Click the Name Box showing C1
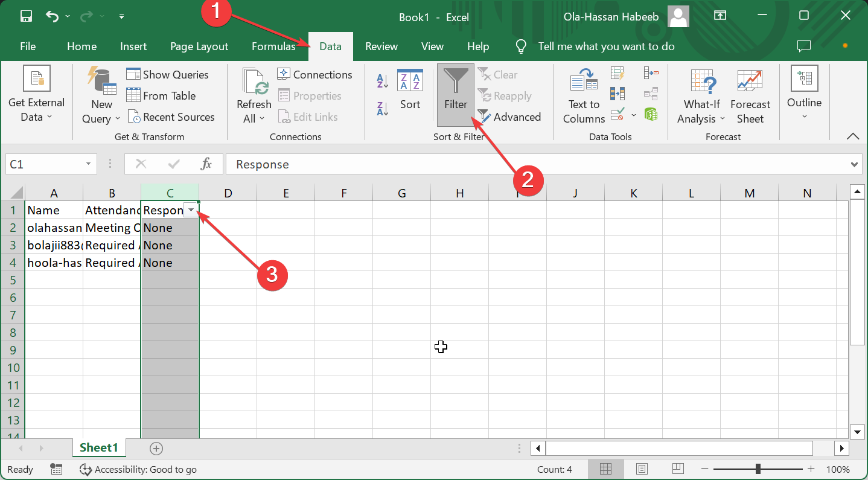Image resolution: width=868 pixels, height=480 pixels. (45, 164)
